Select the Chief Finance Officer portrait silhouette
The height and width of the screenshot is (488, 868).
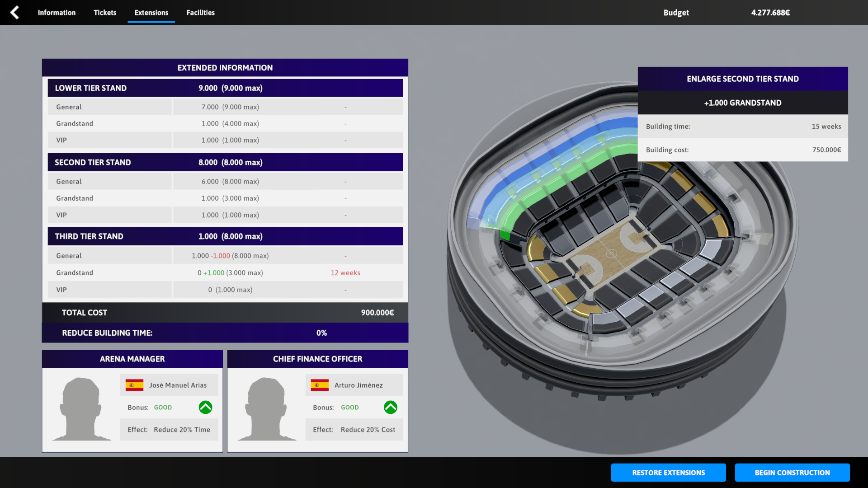[x=267, y=409]
